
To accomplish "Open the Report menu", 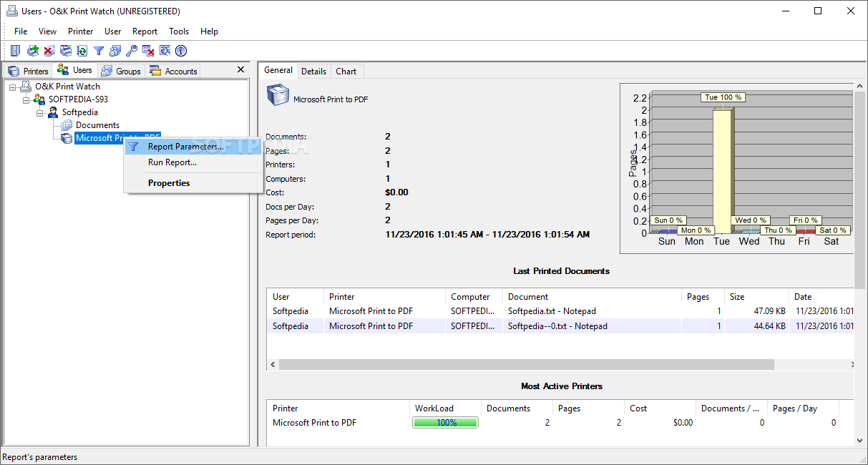I will (145, 31).
